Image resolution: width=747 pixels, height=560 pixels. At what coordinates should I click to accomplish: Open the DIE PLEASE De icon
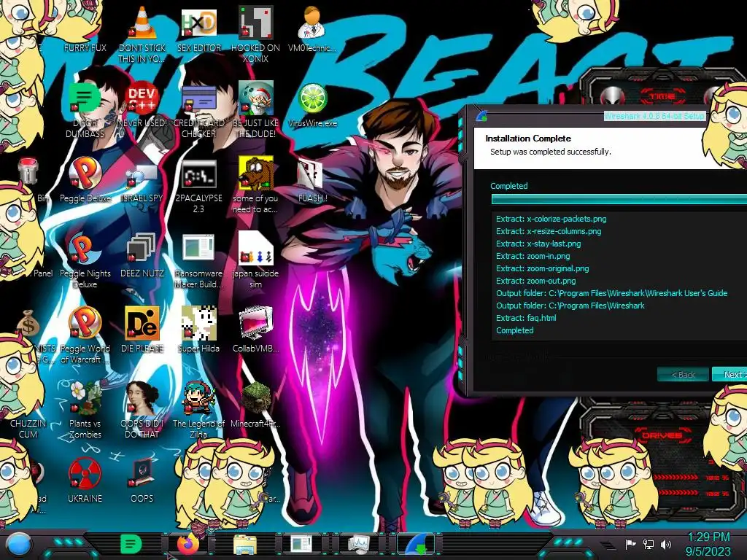(x=142, y=323)
